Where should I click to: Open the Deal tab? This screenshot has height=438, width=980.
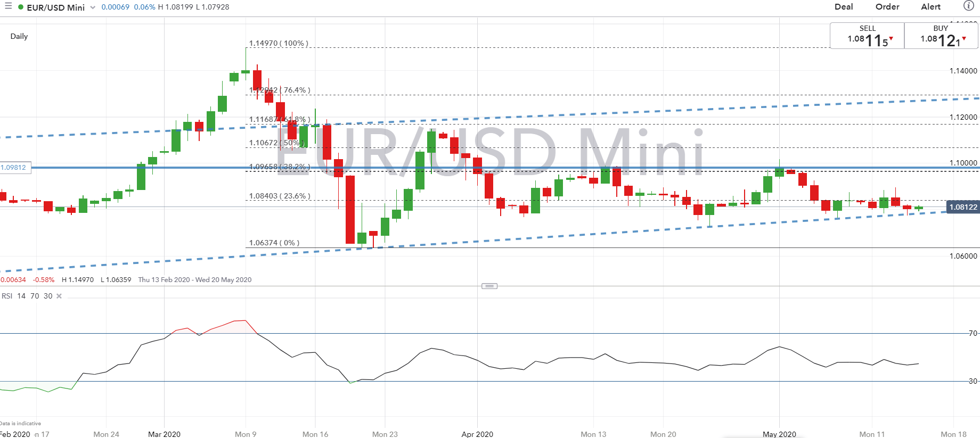(844, 7)
